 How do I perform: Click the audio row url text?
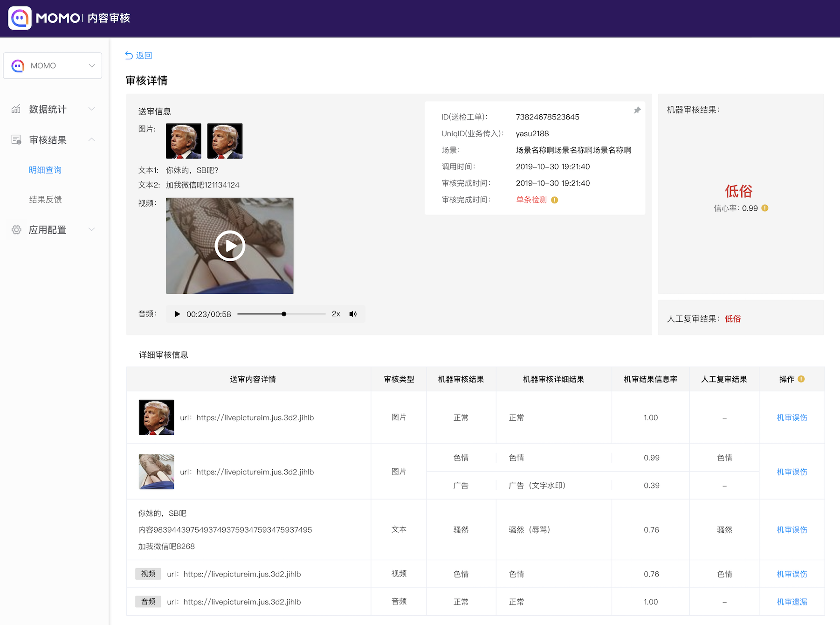234,602
